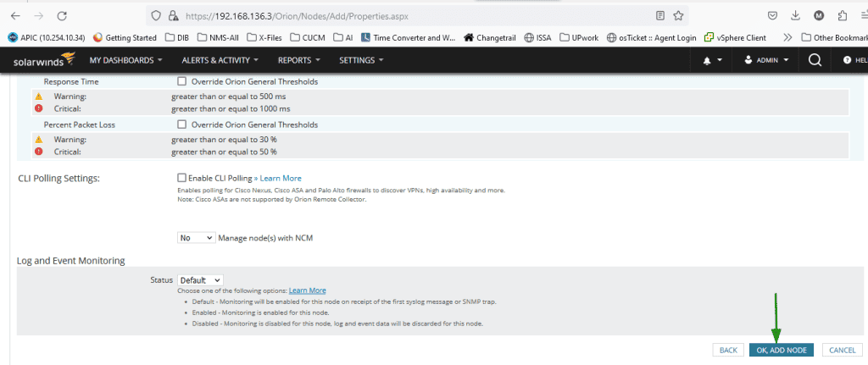Expand the SETTINGS menu
868x365 pixels.
coord(361,60)
